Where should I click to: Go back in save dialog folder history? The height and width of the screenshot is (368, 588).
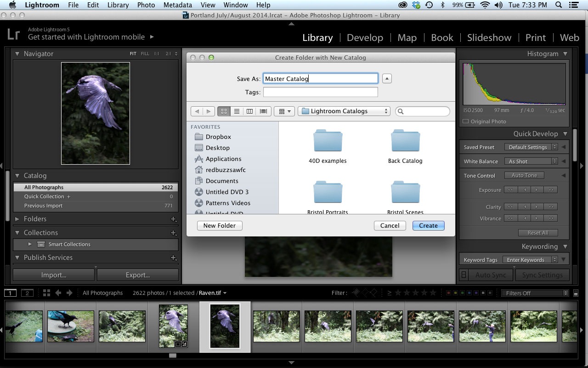tap(197, 111)
